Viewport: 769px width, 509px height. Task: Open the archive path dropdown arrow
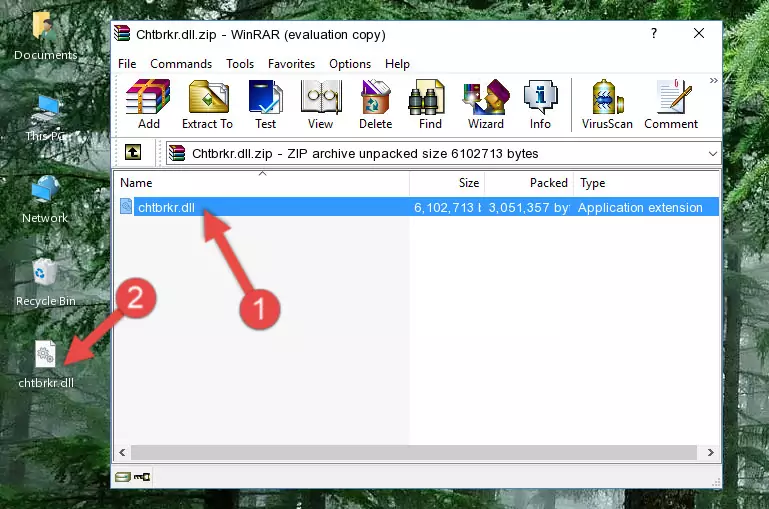[x=713, y=153]
